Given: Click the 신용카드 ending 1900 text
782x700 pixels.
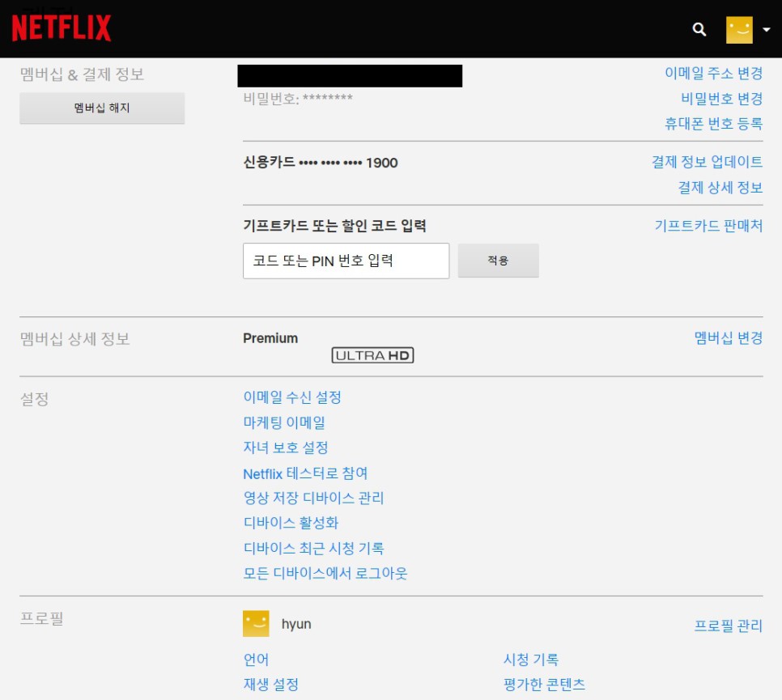Looking at the screenshot, I should (321, 163).
